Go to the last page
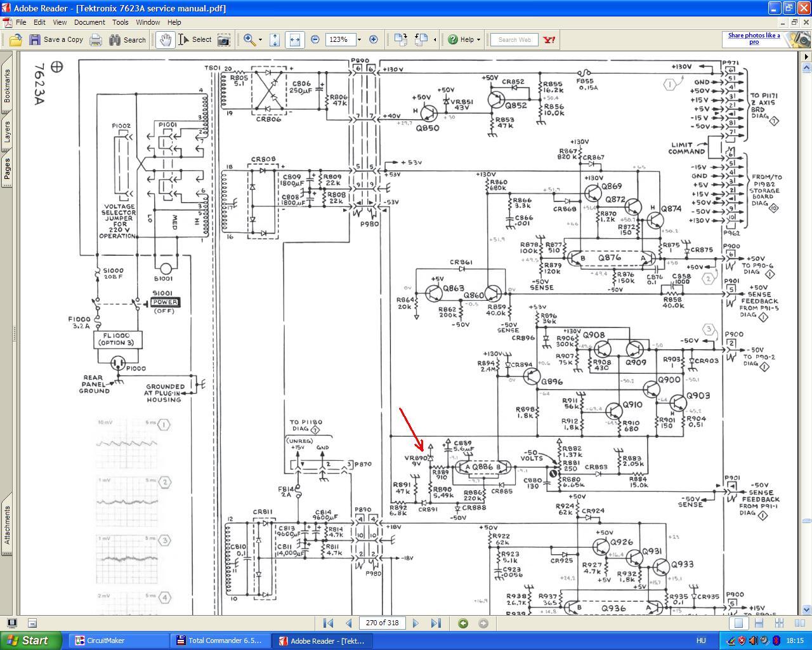812x650 pixels. 435,623
